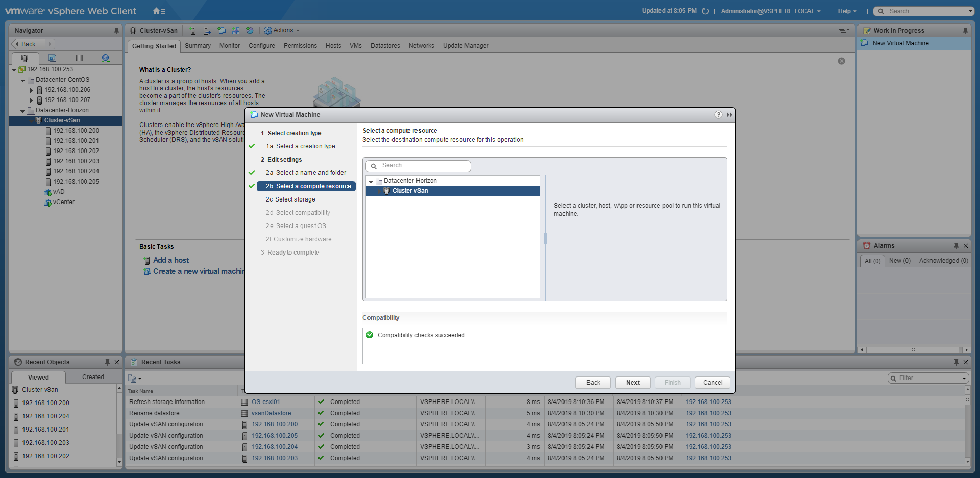
Task: Pin the Navigator panel
Action: 116,31
